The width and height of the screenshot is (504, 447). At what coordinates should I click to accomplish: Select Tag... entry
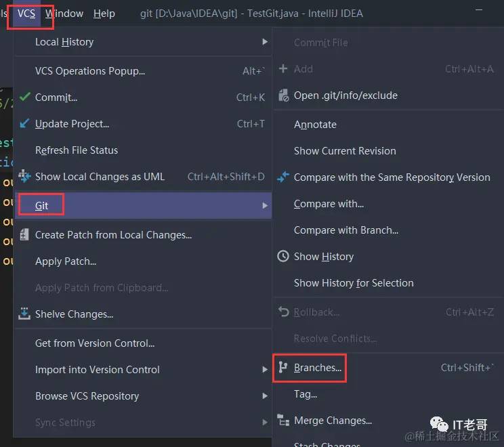point(388,394)
